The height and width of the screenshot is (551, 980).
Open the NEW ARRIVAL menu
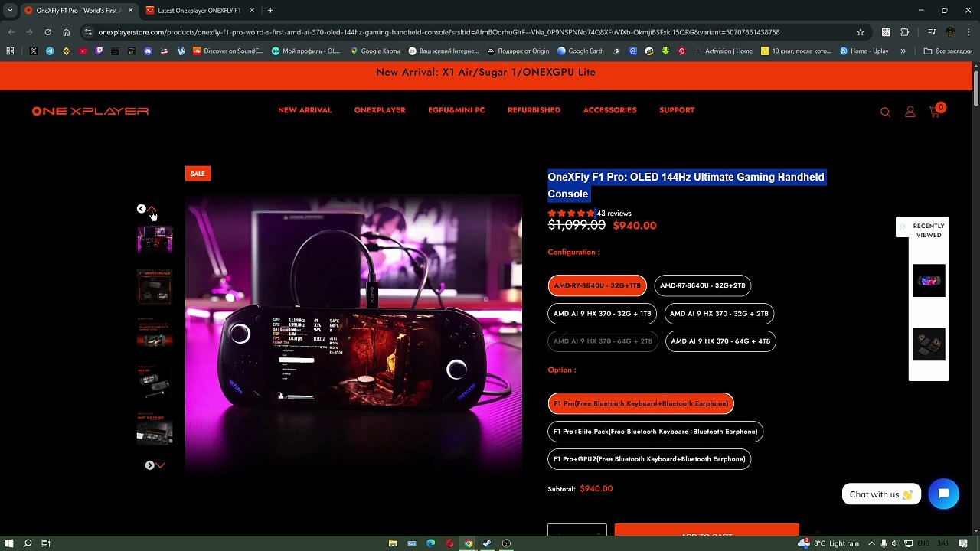pos(305,110)
